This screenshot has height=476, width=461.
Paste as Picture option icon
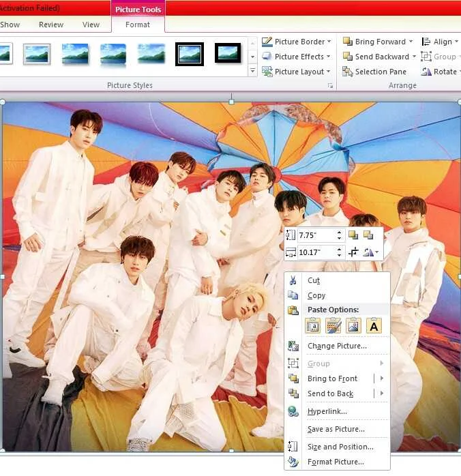coord(353,326)
